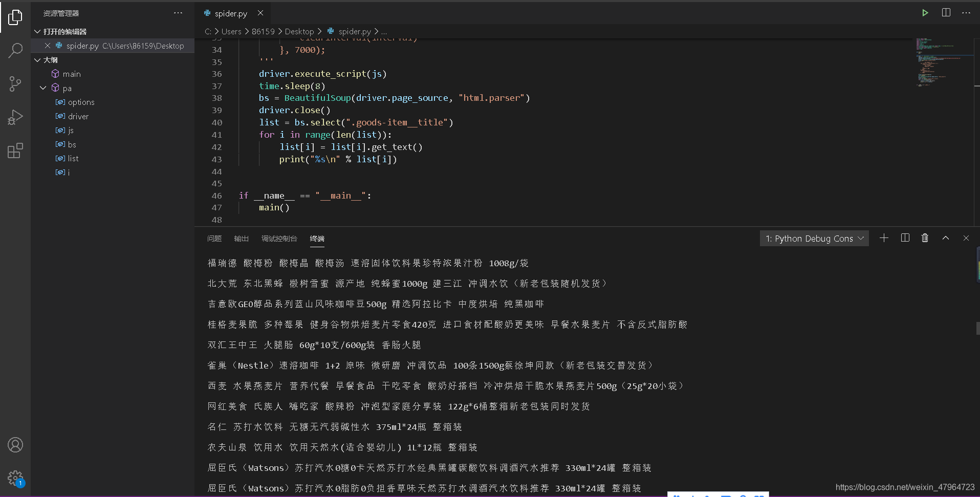This screenshot has height=497, width=980.
Task: Click terminal output line 名仁 苏打水饮料
Action: [335, 427]
